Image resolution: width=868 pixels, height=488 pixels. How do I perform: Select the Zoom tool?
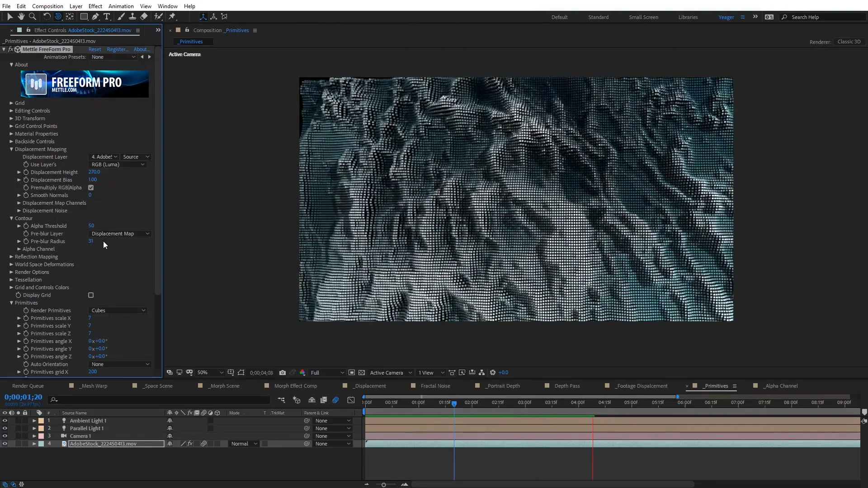(33, 17)
